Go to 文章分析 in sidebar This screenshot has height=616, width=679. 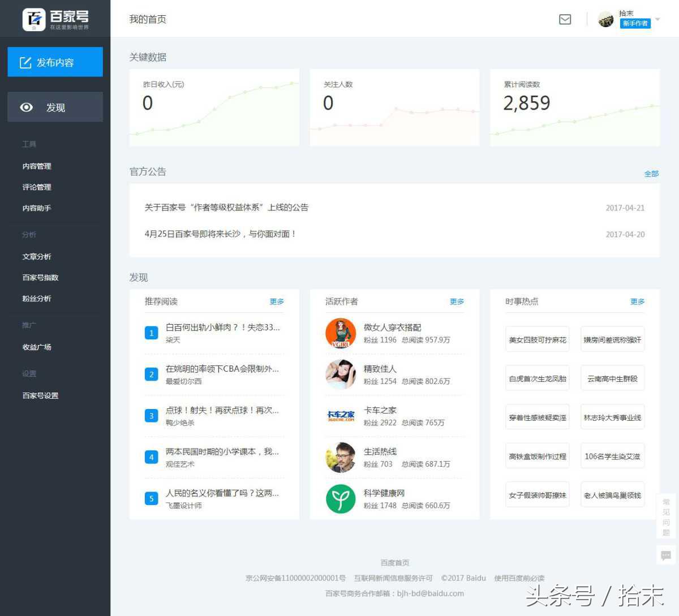pyautogui.click(x=37, y=257)
